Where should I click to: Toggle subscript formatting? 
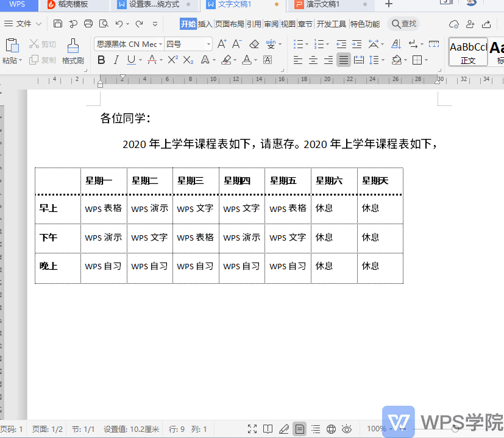click(188, 60)
